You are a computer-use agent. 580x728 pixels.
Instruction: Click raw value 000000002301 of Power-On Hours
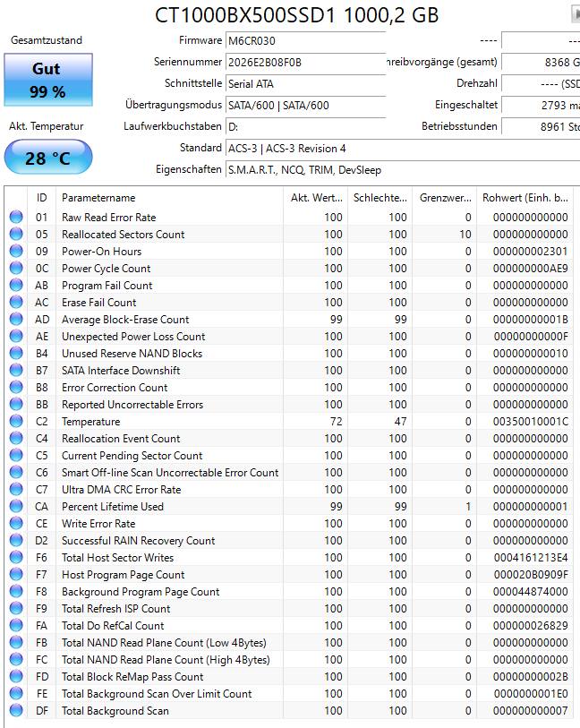[531, 252]
